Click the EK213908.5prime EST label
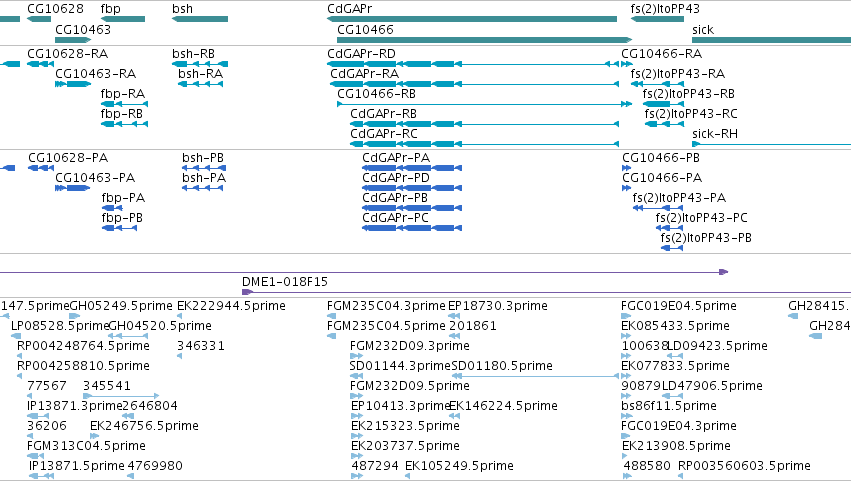Screen dimensions: 851x481 tap(676, 446)
